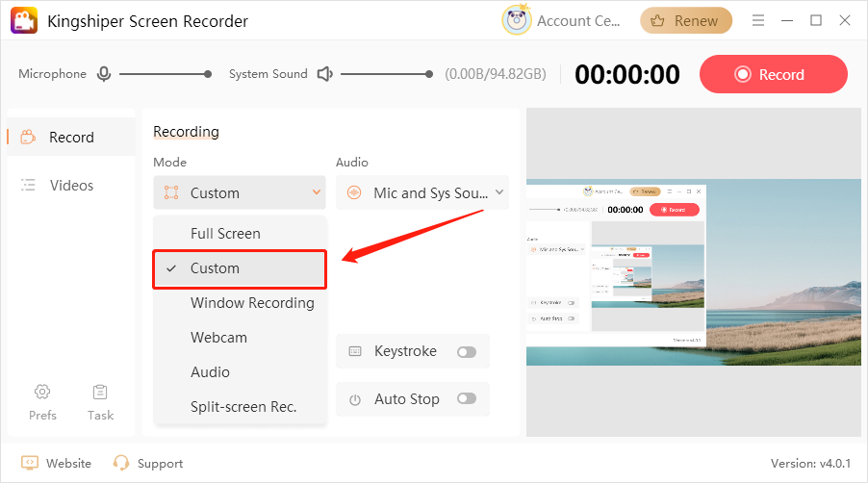
Task: Mute the System Sound speaker icon
Action: coord(325,73)
